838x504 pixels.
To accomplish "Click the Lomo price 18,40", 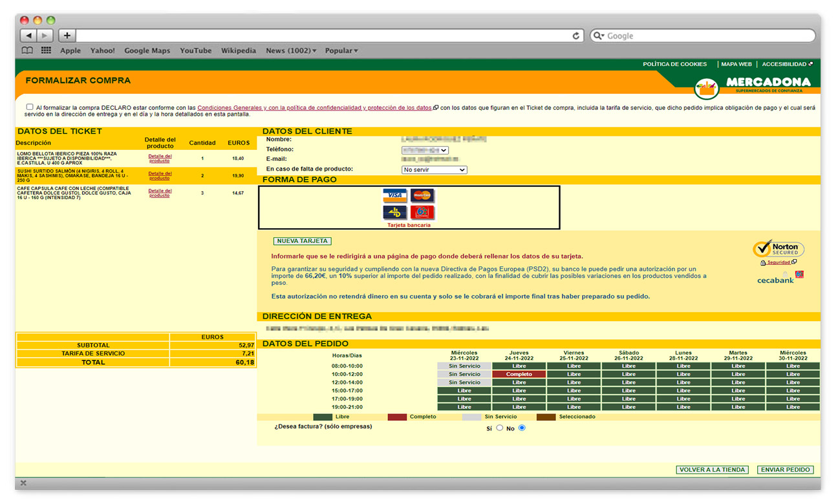I will click(x=238, y=158).
